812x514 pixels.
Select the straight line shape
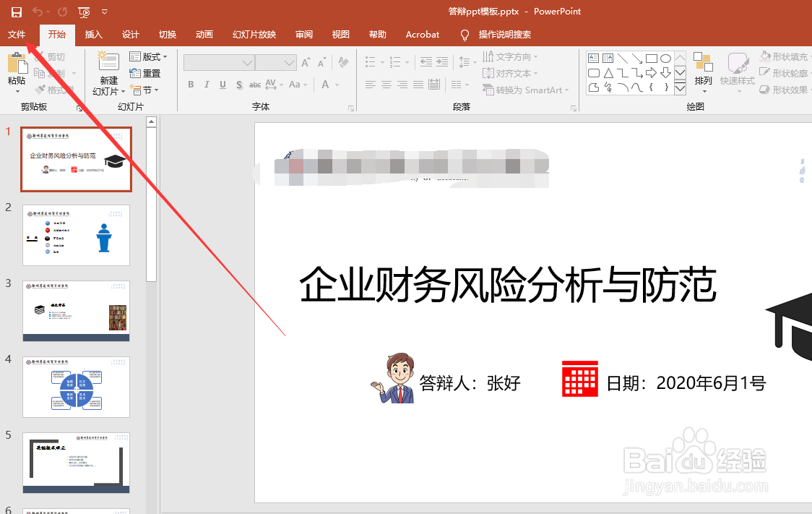[x=623, y=58]
